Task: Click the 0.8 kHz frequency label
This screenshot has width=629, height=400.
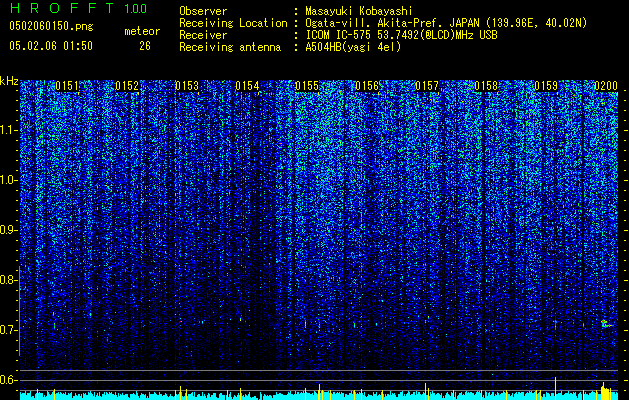Action: pyautogui.click(x=8, y=280)
